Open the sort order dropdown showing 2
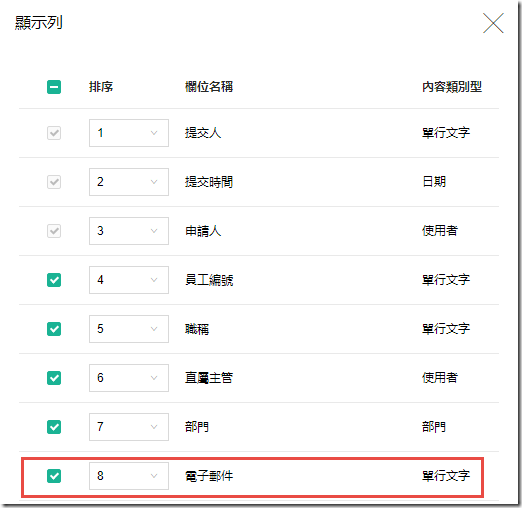522x508 pixels. tap(129, 182)
